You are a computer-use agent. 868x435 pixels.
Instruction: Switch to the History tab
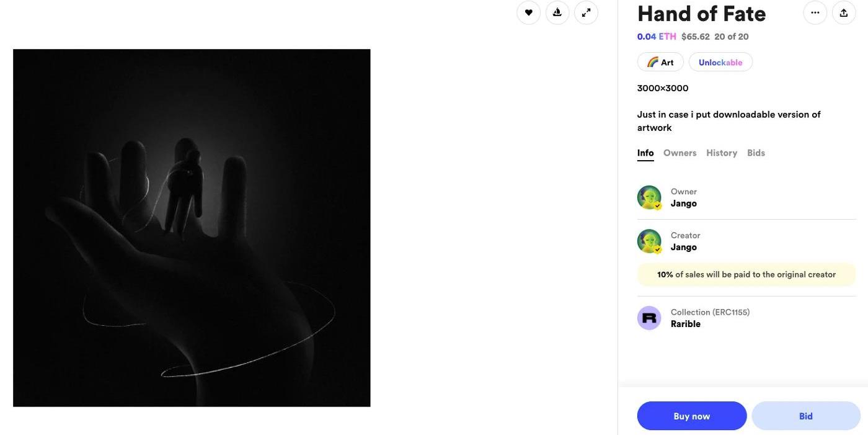coord(722,153)
